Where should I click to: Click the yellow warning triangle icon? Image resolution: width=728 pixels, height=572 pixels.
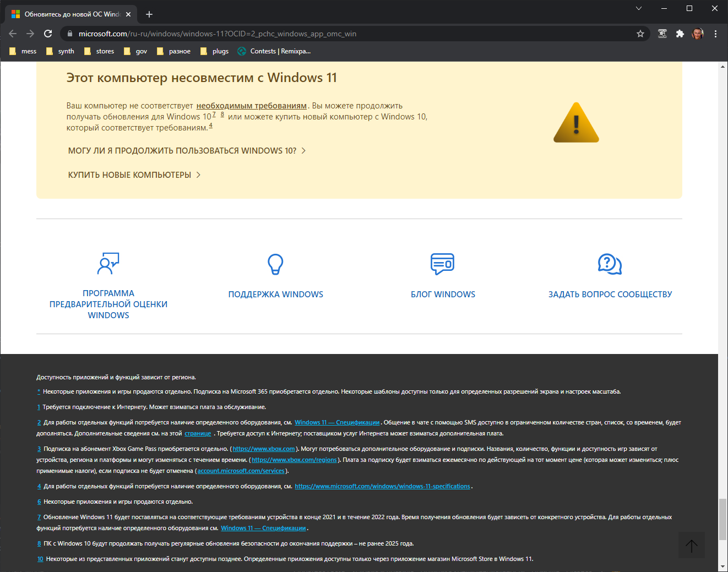pyautogui.click(x=576, y=123)
